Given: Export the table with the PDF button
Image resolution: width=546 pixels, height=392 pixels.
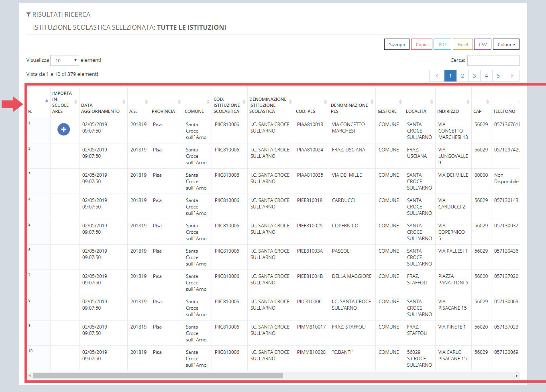Looking at the screenshot, I should click(x=442, y=45).
